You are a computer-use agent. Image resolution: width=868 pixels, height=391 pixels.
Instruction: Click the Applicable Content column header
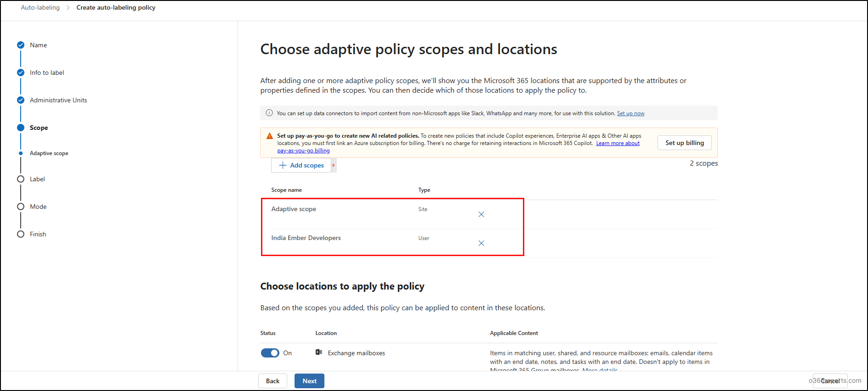click(514, 333)
